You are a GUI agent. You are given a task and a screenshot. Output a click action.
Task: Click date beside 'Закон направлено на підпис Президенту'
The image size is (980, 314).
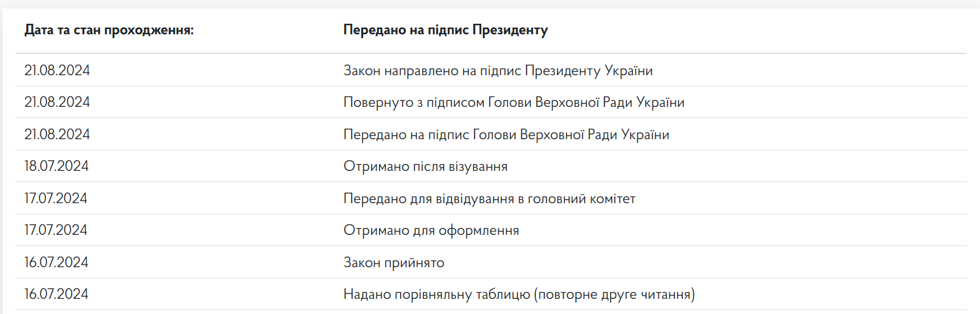(57, 71)
